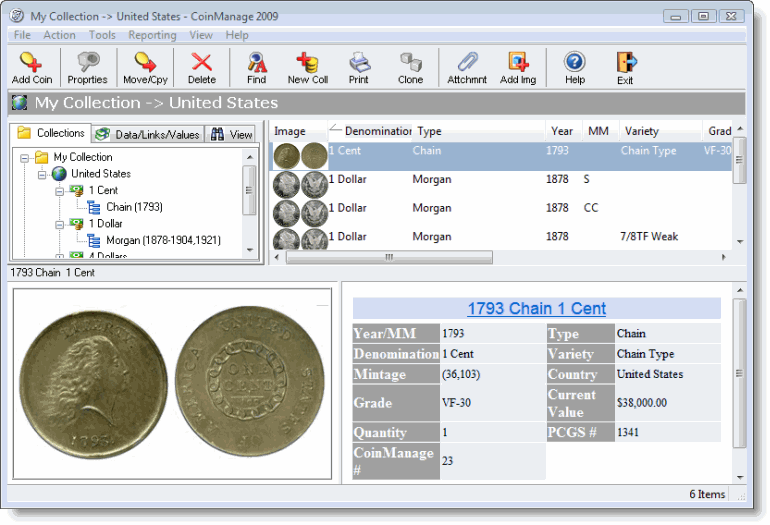Select the Morgan 1878 S dollar row

click(501, 185)
